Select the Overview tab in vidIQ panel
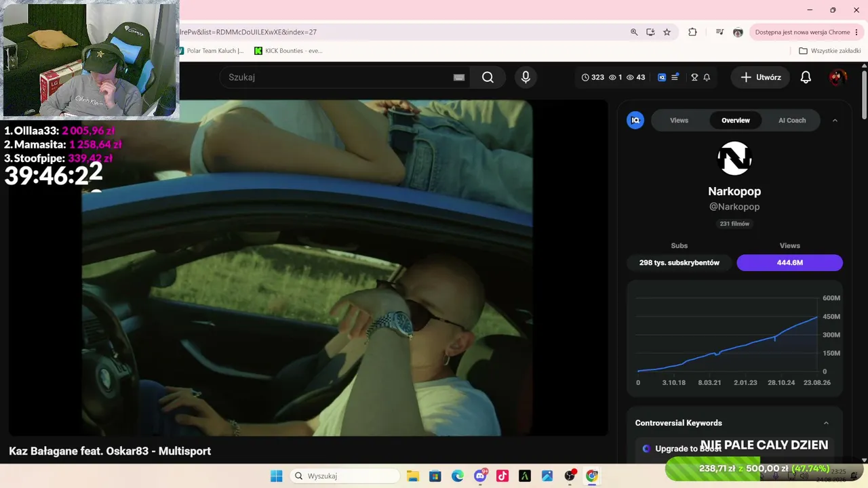The width and height of the screenshot is (868, 488). pyautogui.click(x=736, y=121)
